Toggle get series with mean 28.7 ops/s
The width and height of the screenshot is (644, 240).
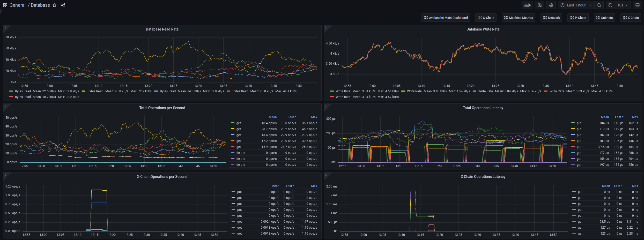[239, 129]
